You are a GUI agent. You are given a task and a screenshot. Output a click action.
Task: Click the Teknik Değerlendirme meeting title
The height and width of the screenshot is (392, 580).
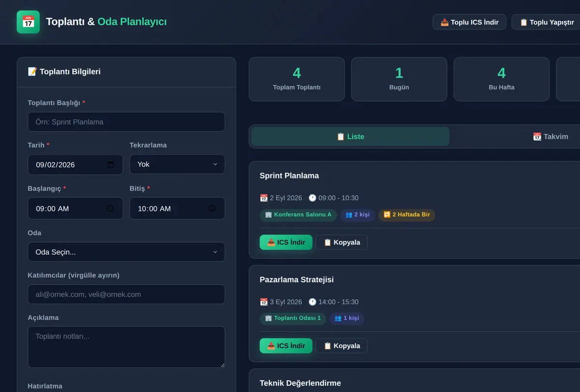(x=300, y=383)
